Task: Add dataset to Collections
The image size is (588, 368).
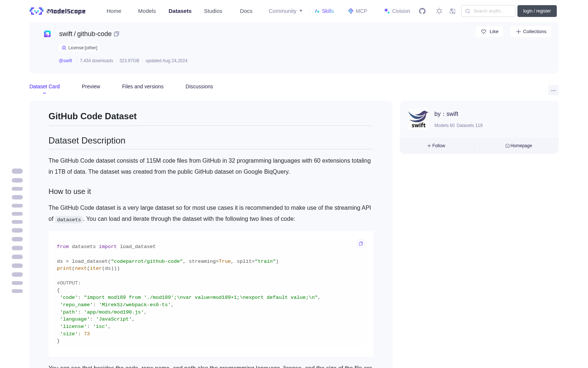Action: [x=531, y=32]
